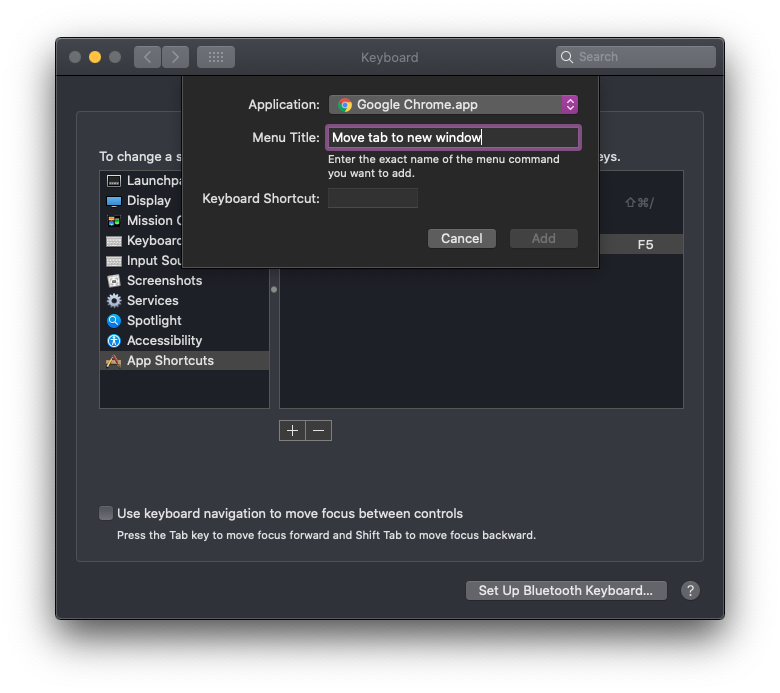Click the Mission Control icon
The height and width of the screenshot is (693, 780).
pos(114,221)
